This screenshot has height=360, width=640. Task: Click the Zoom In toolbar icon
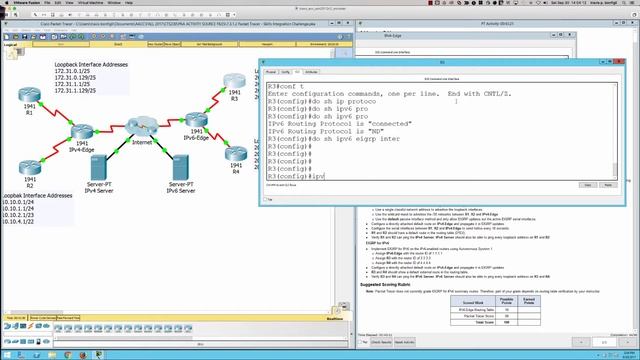click(93, 37)
